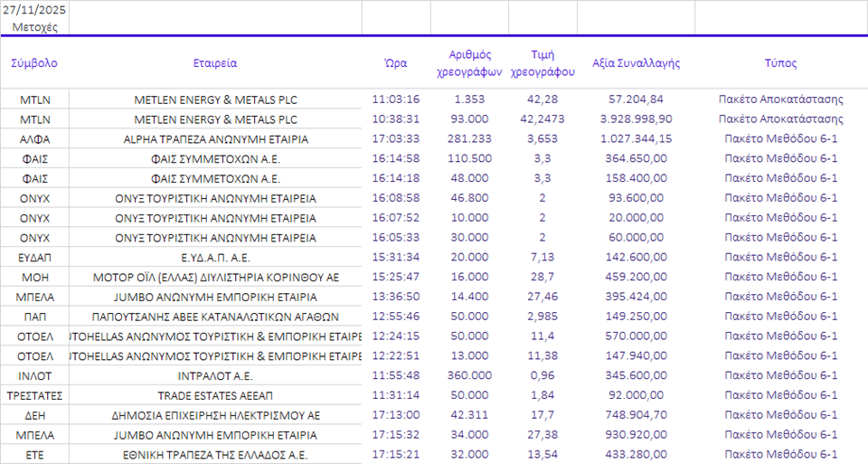
Task: Select the value 158.400,00
Action: (x=636, y=178)
